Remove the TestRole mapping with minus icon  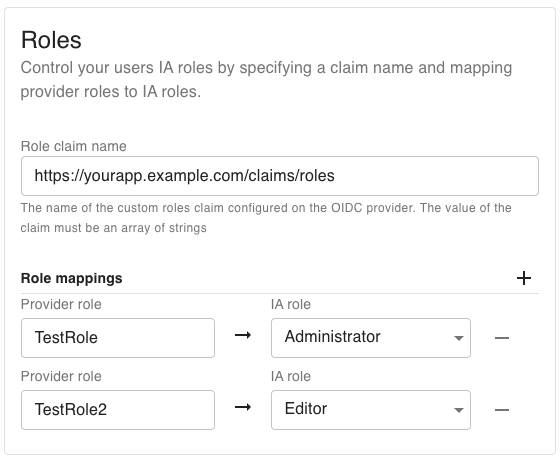click(x=502, y=338)
